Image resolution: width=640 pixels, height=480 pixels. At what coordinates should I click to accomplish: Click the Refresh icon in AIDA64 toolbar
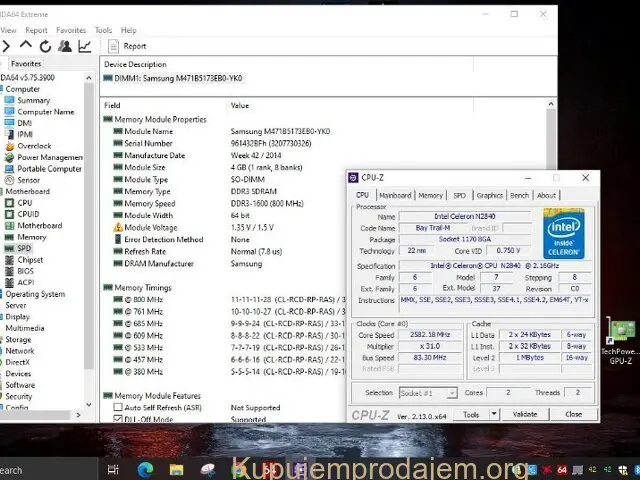45,46
